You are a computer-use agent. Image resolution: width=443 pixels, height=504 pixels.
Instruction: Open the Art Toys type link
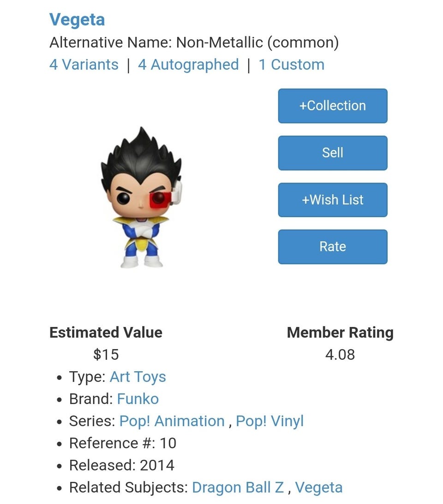(138, 377)
